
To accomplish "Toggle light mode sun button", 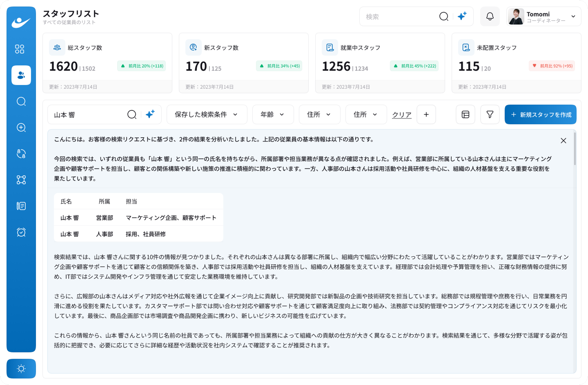I will click(21, 369).
